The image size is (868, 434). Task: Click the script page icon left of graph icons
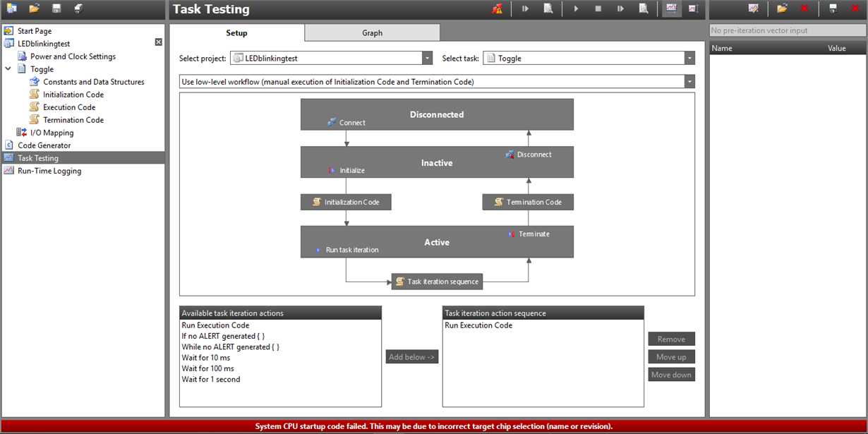click(x=643, y=8)
